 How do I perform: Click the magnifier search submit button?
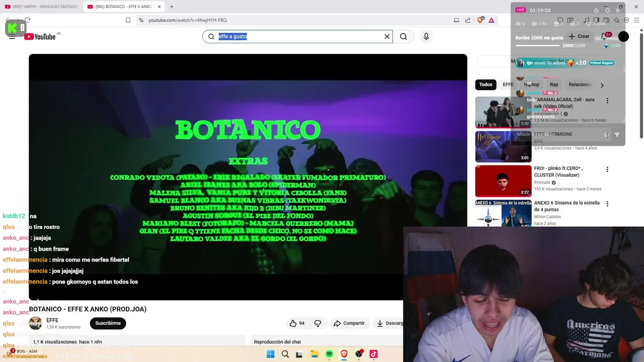click(404, 36)
